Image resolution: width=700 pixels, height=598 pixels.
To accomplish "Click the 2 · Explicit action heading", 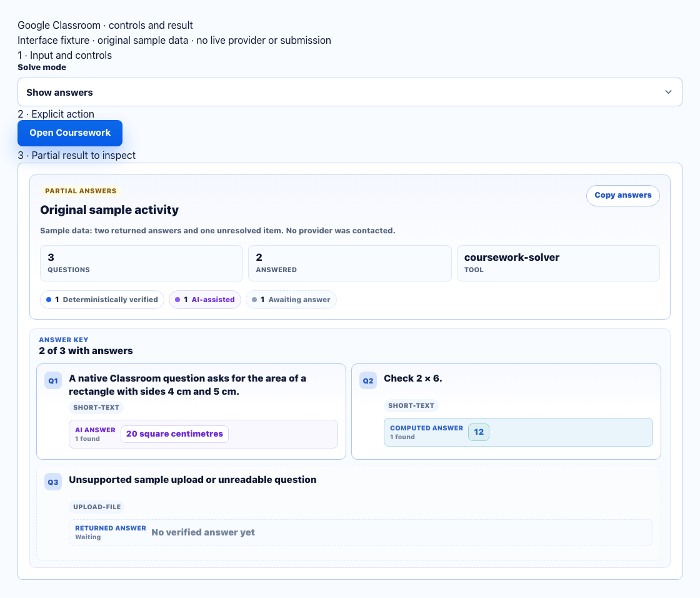I will tap(56, 114).
